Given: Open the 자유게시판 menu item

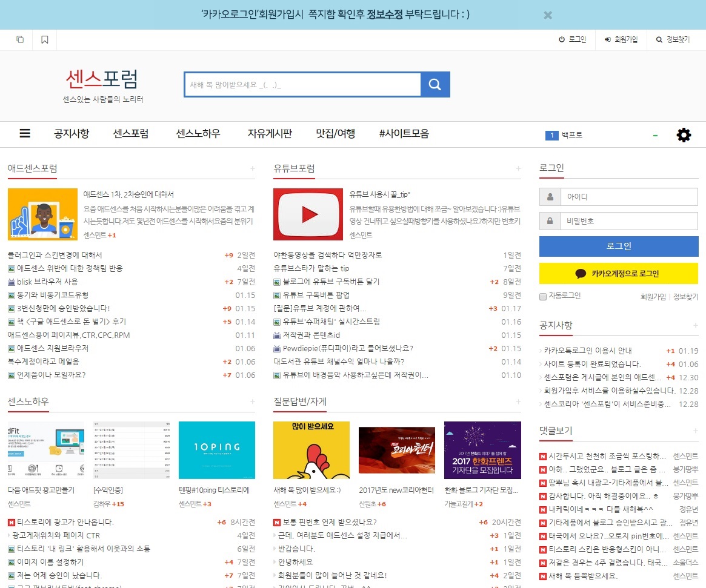Looking at the screenshot, I should (x=270, y=134).
